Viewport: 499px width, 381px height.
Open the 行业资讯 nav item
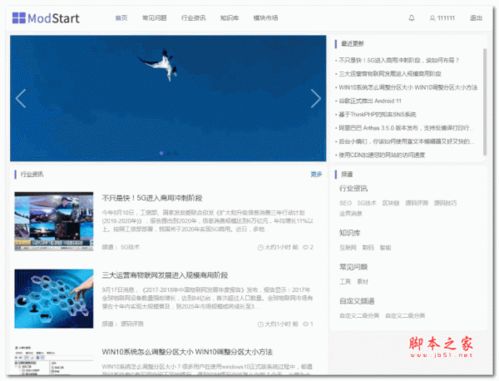[193, 18]
